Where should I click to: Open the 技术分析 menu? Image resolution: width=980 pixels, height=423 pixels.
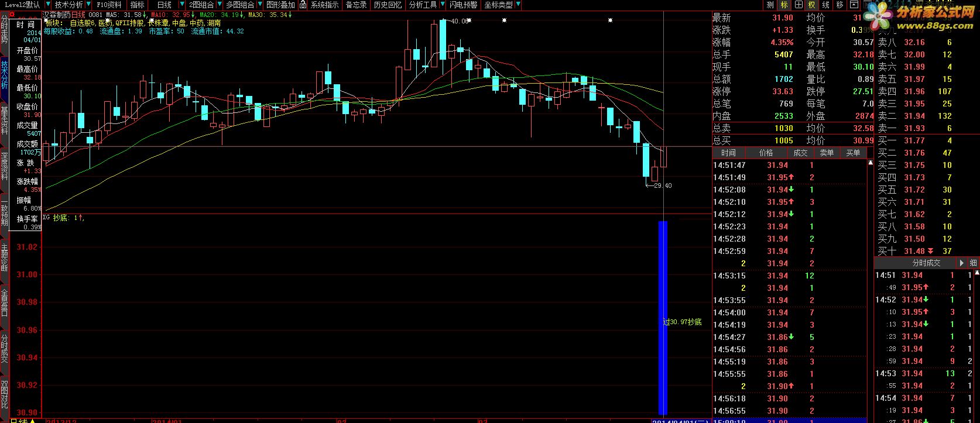(x=69, y=5)
